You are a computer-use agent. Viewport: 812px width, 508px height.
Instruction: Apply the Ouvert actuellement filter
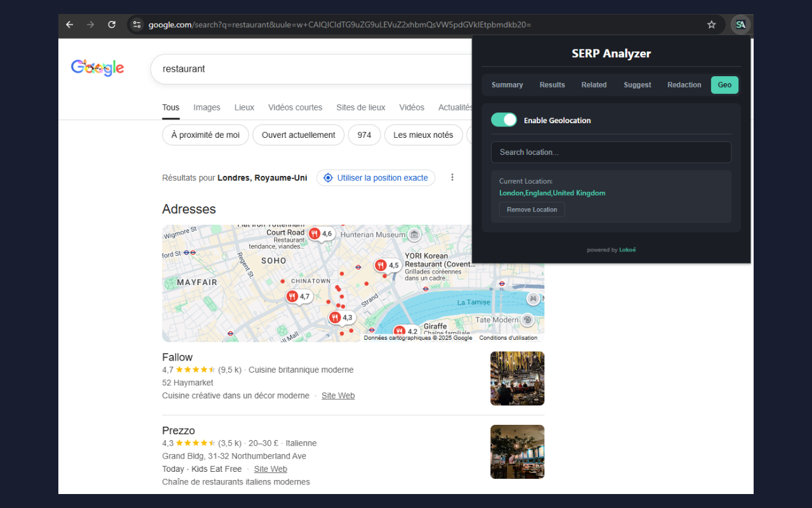(x=298, y=135)
